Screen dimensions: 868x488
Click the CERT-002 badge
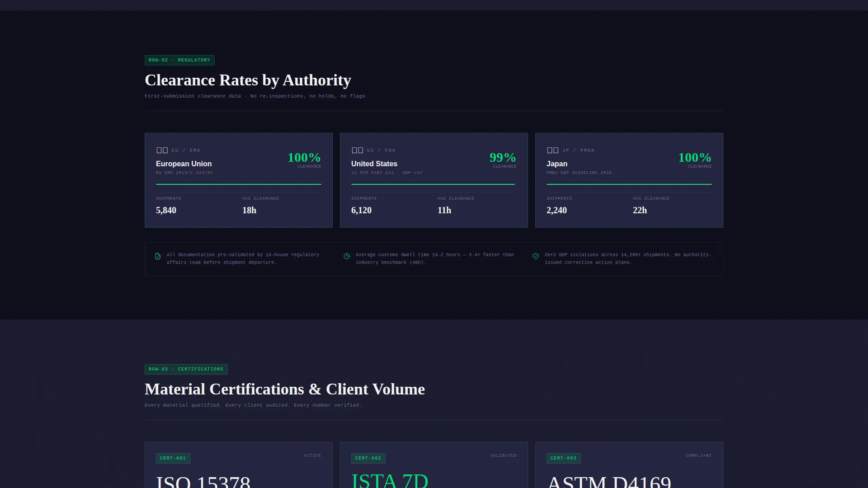(x=368, y=458)
